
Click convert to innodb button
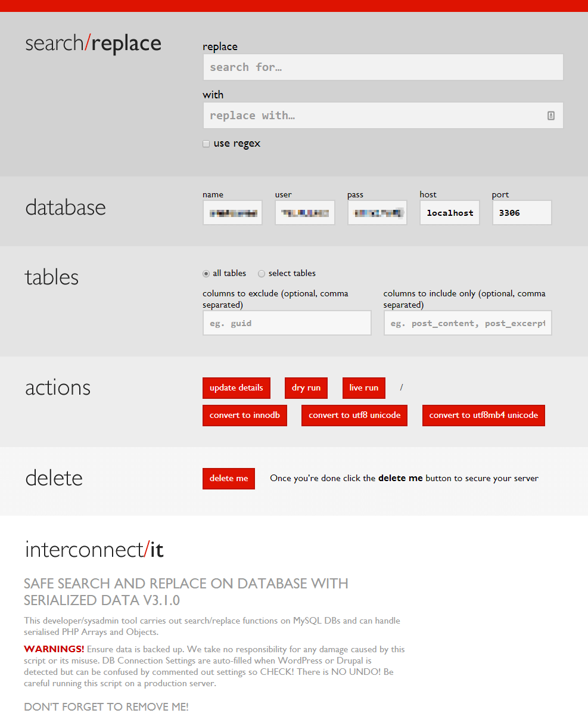point(245,416)
